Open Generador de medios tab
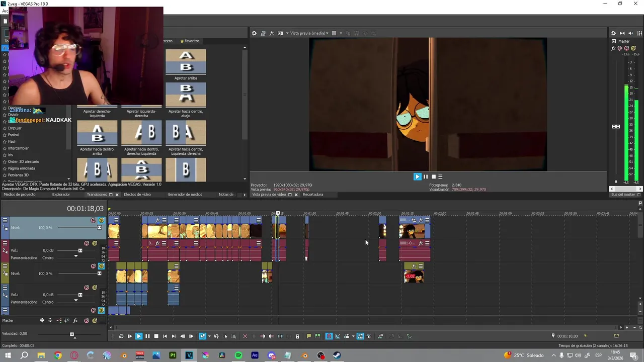 185,195
